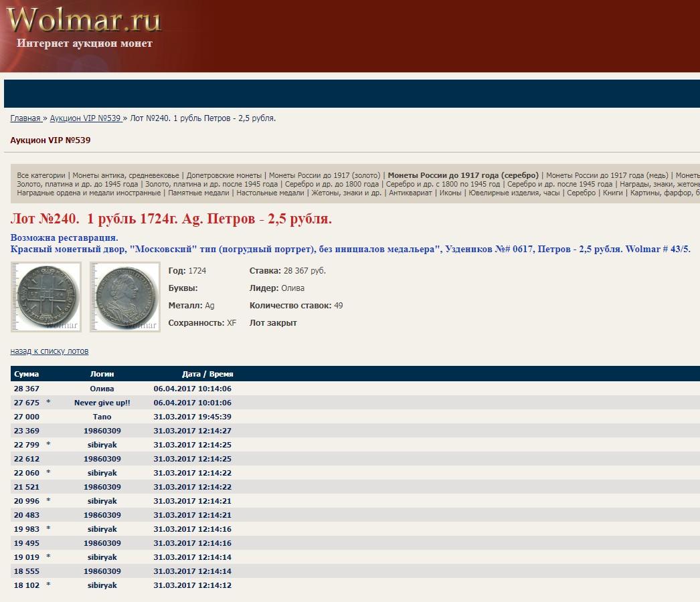Select the Настольные медали category
The height and width of the screenshot is (602, 700).
(x=270, y=193)
